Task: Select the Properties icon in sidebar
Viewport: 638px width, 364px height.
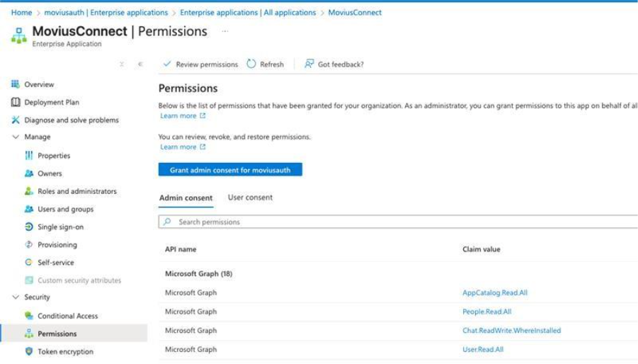Action: pyautogui.click(x=29, y=155)
